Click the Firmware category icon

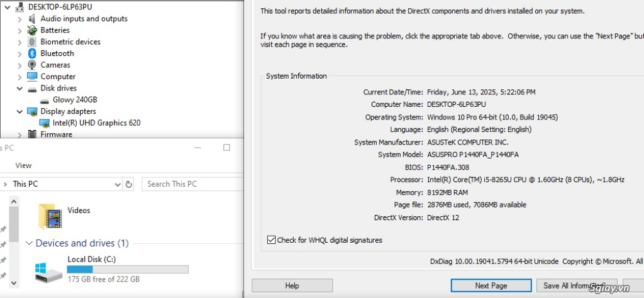tap(32, 134)
